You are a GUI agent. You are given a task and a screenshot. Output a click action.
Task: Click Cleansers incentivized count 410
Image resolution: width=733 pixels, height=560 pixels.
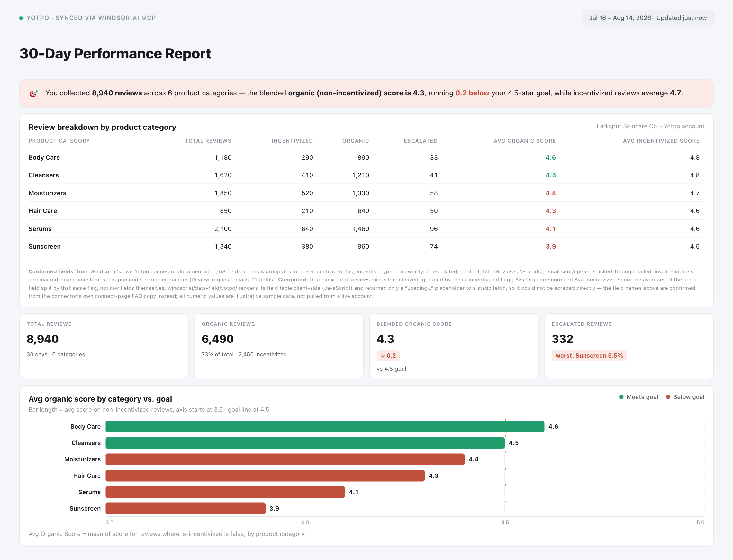[307, 175]
